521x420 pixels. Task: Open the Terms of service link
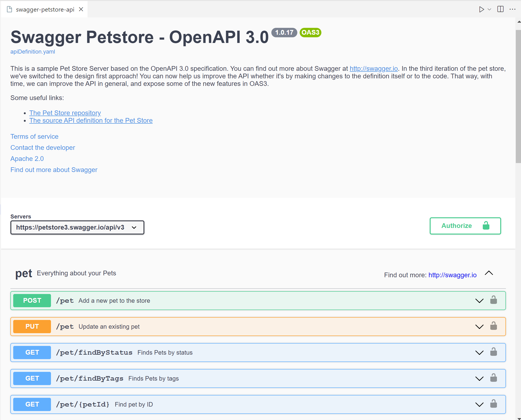pos(34,136)
